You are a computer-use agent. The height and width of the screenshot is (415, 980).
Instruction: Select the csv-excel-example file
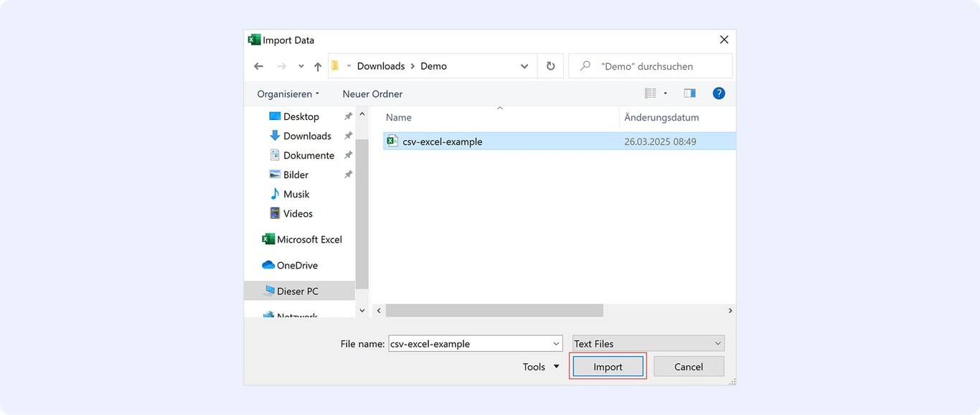pyautogui.click(x=560, y=141)
